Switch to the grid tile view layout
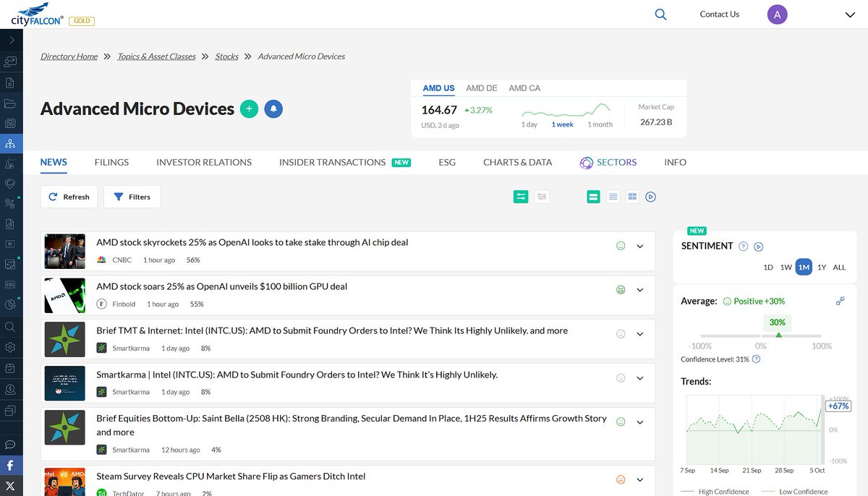Screen dimensions: 868x496 pos(632,197)
